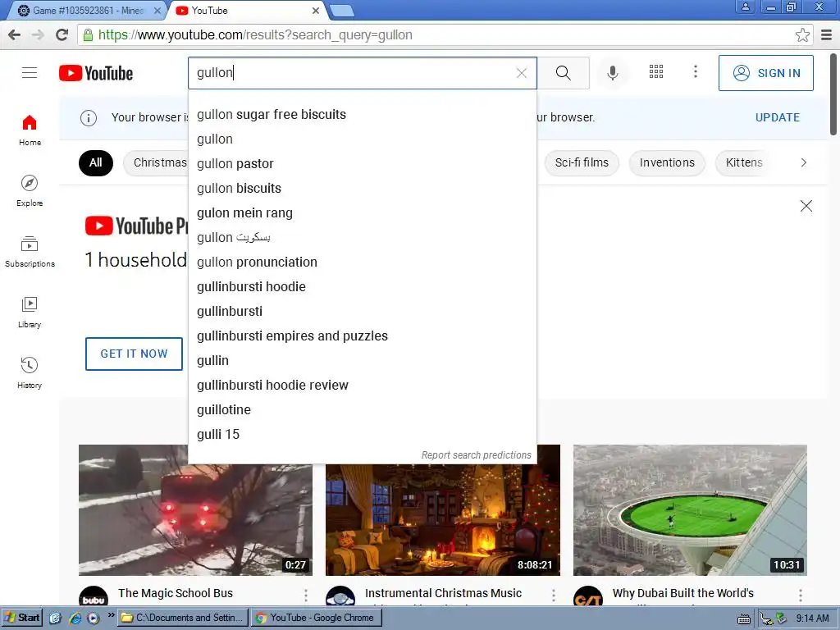Open the Library sidebar icon
The image size is (840, 630).
coord(30,312)
